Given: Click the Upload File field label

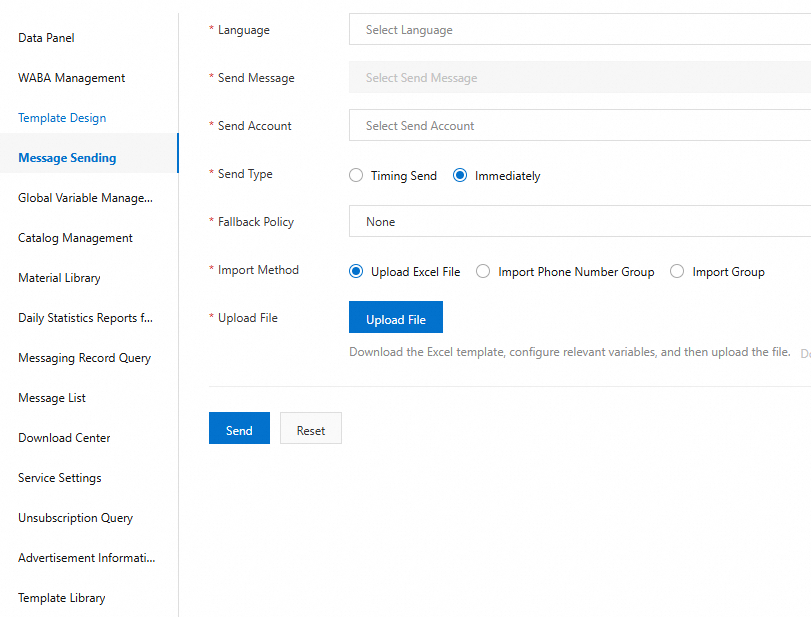Looking at the screenshot, I should pyautogui.click(x=248, y=318).
